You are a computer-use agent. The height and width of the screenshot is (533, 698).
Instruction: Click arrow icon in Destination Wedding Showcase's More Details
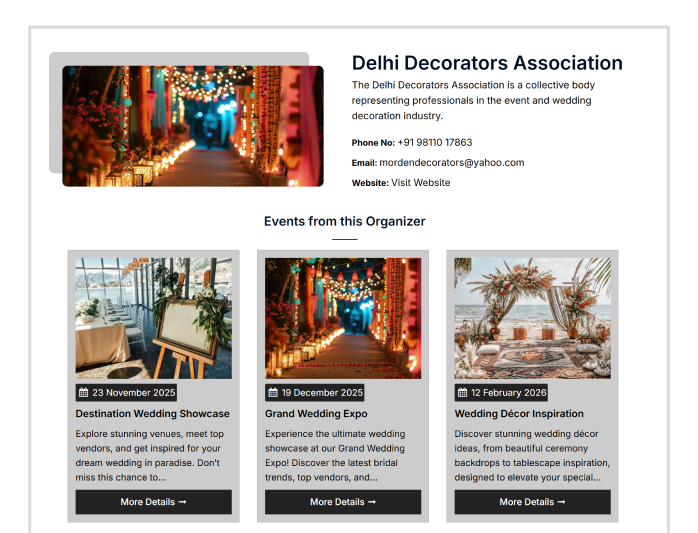(x=182, y=502)
